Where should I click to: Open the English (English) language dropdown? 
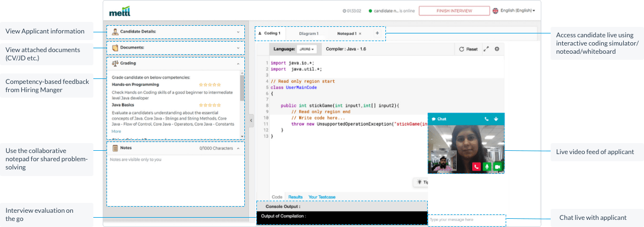pyautogui.click(x=518, y=10)
